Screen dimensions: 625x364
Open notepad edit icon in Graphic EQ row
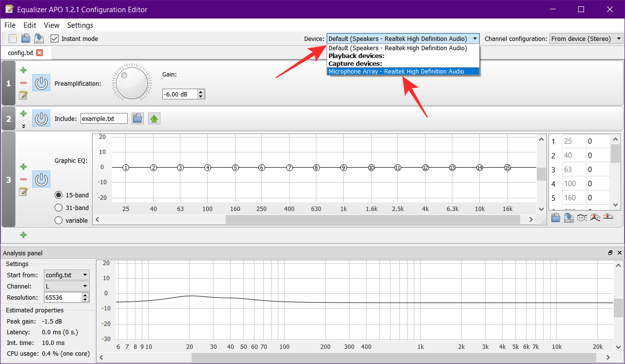coord(23,192)
